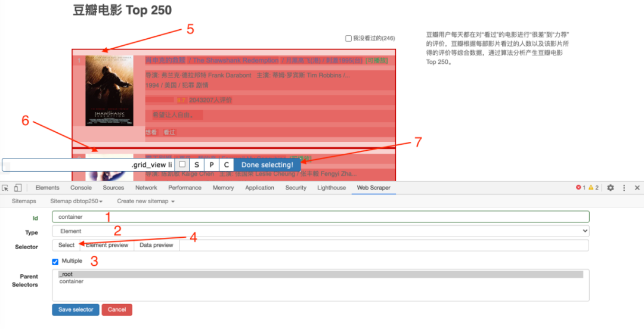Viewport: 644px width, 329px height.
Task: Switch to the Application tab
Action: coord(259,188)
